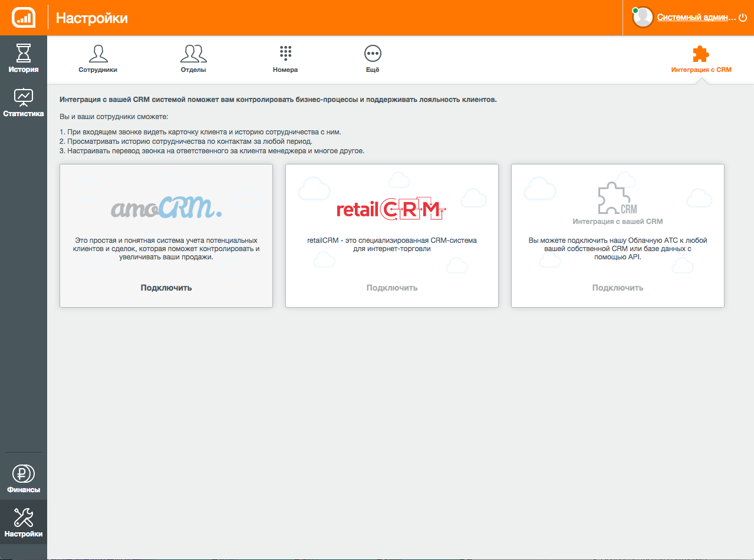Open Статистика from sidebar label
The image size is (754, 560).
click(24, 114)
